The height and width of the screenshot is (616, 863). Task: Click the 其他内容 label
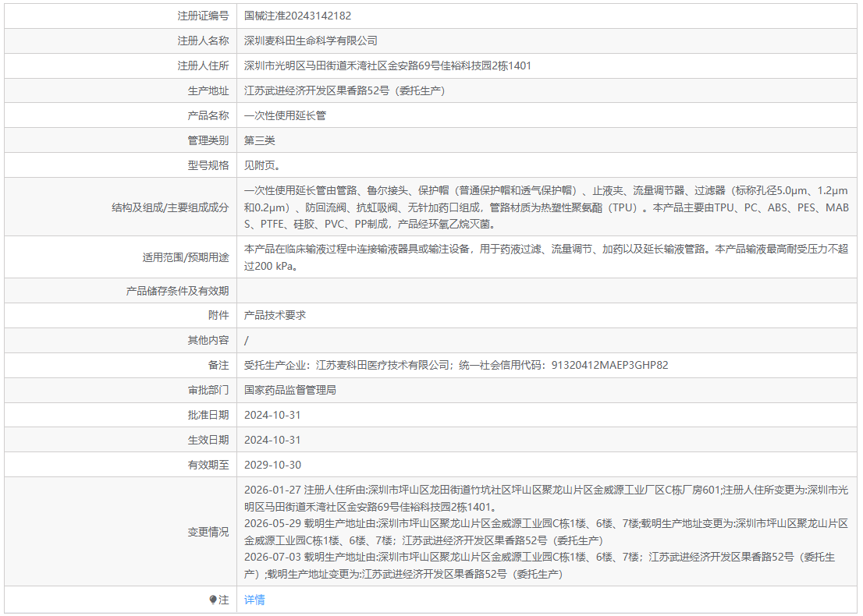pos(208,341)
